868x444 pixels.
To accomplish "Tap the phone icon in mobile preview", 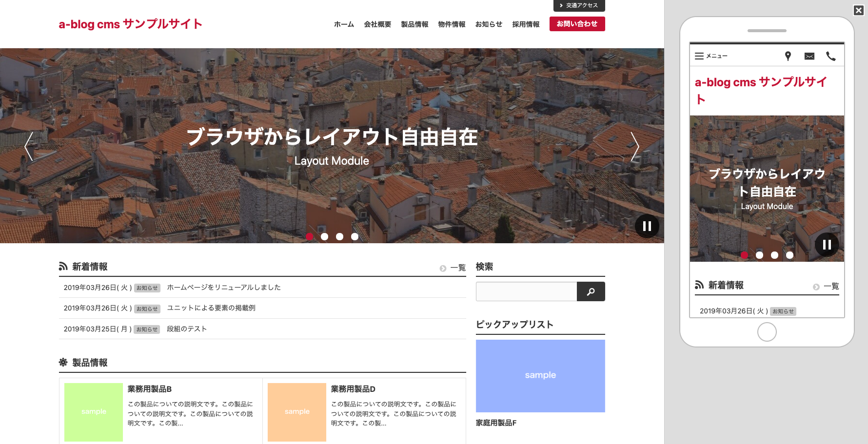I will click(x=831, y=56).
